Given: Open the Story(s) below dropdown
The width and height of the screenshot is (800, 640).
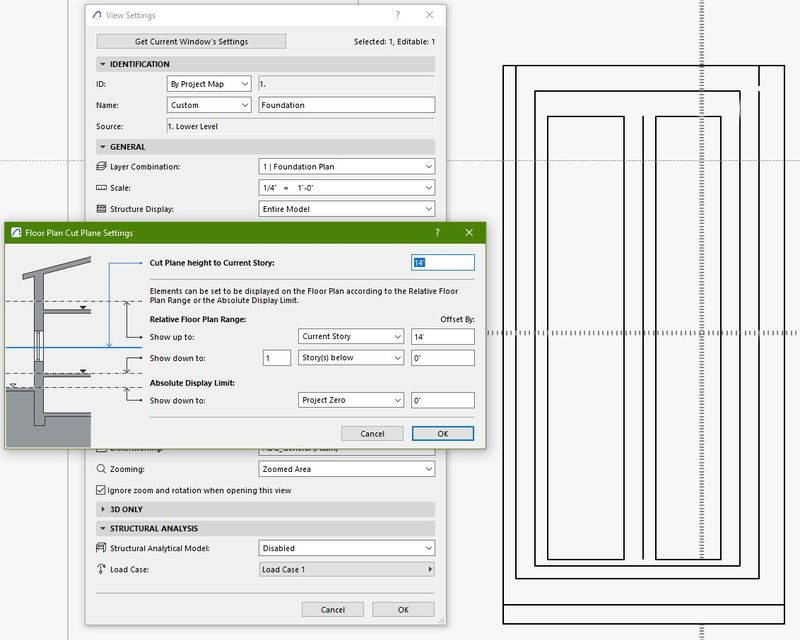Looking at the screenshot, I should click(x=351, y=358).
